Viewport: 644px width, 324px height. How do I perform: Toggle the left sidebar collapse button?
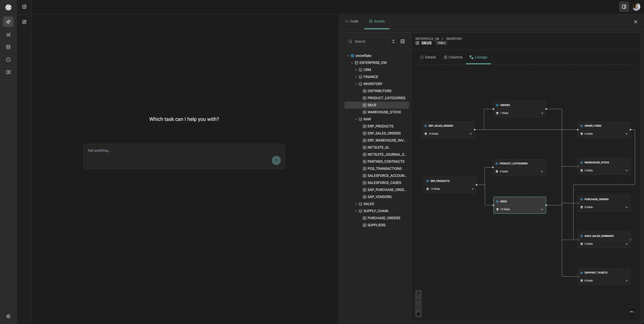pyautogui.click(x=24, y=7)
